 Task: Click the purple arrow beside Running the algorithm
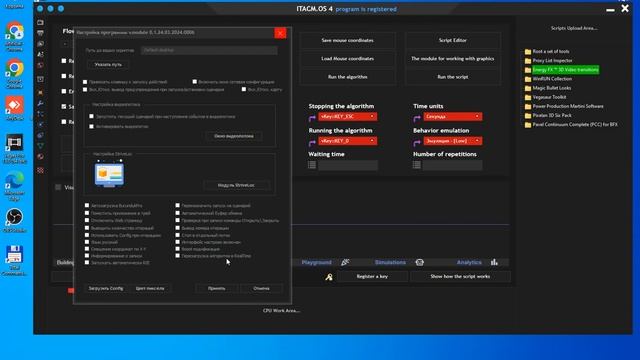[x=312, y=143]
